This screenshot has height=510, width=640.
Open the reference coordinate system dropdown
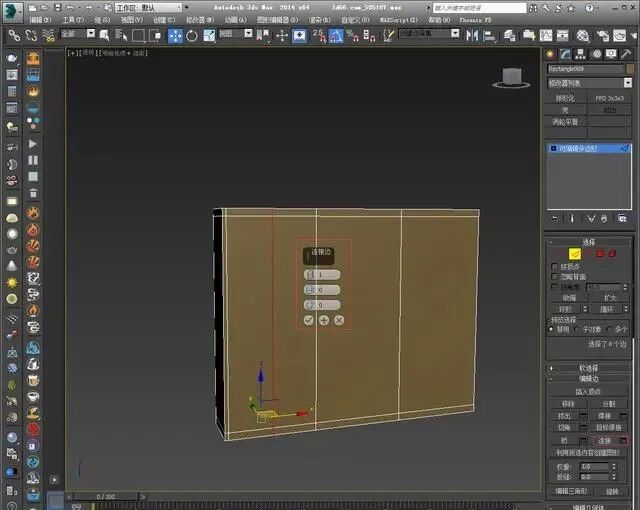(x=235, y=33)
